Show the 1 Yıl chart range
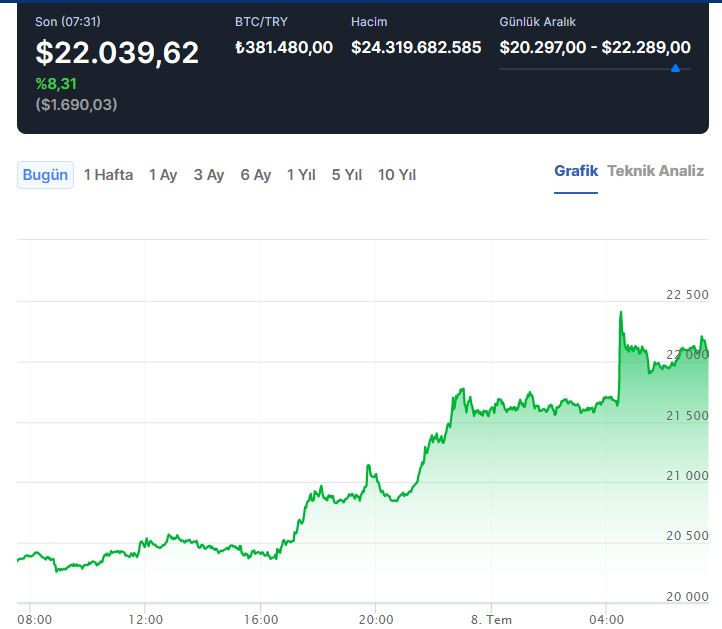 [301, 175]
